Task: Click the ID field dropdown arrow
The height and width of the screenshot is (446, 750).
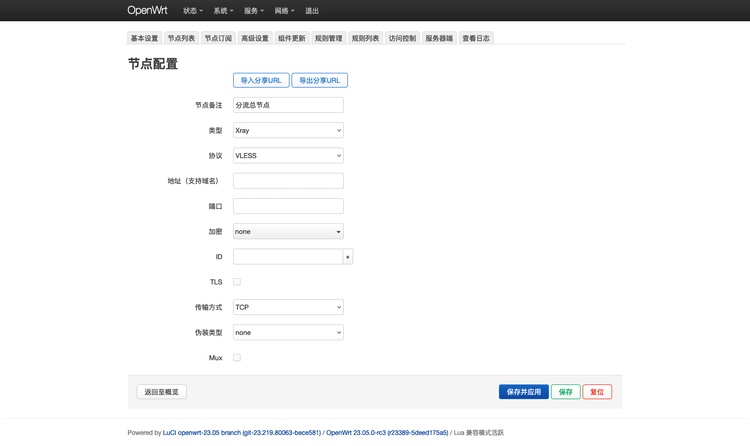Action: 348,257
